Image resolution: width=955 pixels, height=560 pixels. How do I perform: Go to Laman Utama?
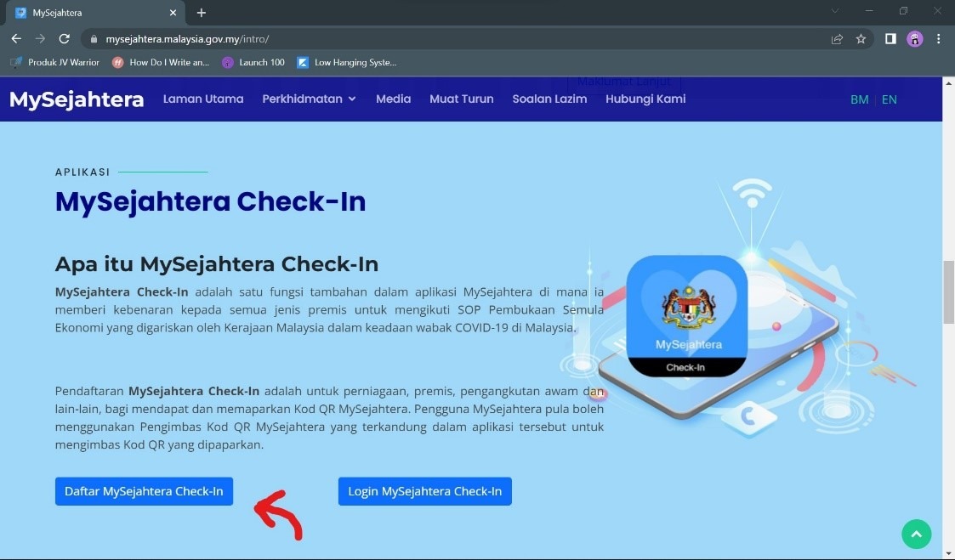point(203,99)
